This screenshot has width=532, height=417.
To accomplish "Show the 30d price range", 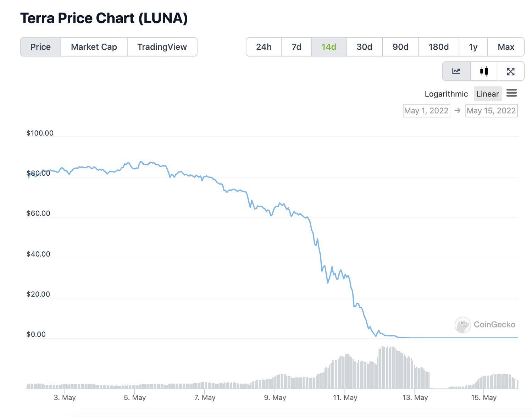I will tap(364, 47).
